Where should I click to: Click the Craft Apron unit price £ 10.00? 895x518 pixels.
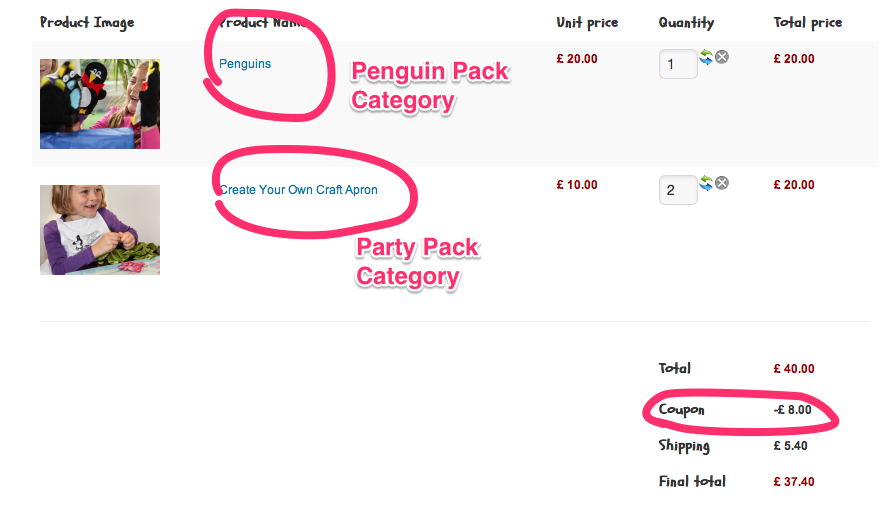pyautogui.click(x=577, y=185)
